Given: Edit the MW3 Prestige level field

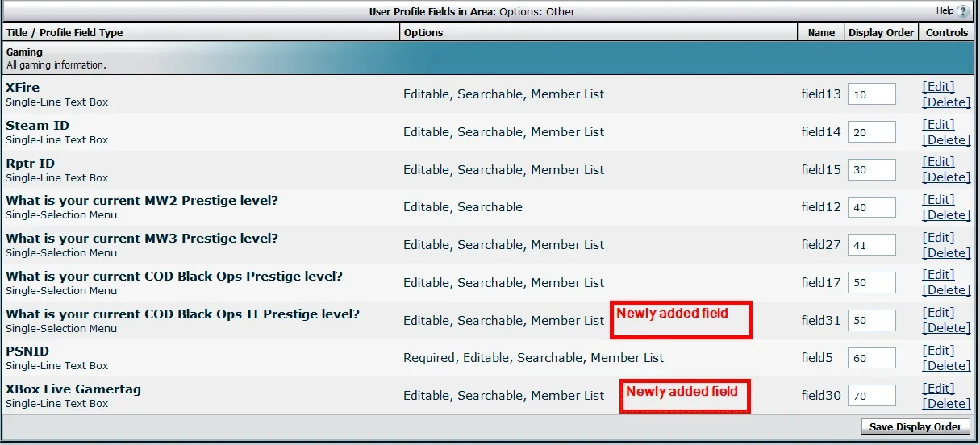Looking at the screenshot, I should 938,238.
